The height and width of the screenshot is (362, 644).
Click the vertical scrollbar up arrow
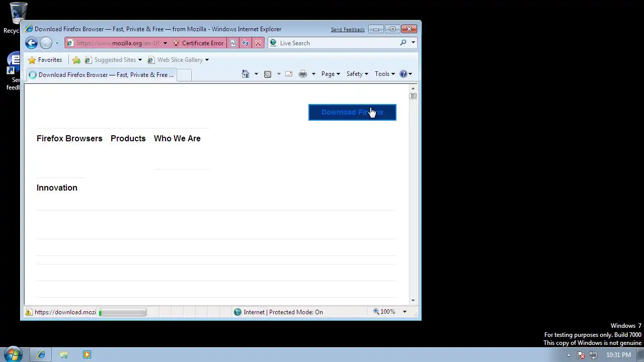(413, 88)
